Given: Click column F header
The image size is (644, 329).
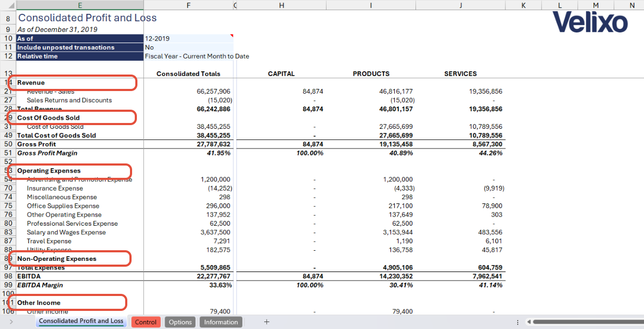Looking at the screenshot, I should coord(189,5).
